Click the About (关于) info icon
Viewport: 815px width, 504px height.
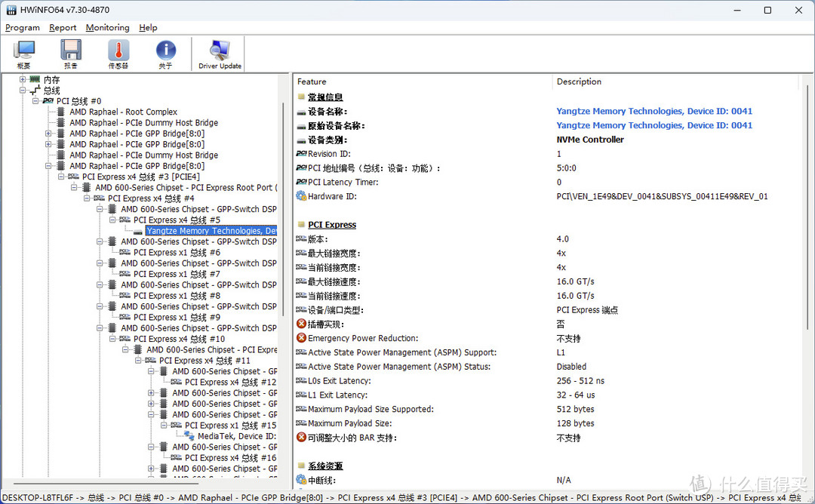[x=166, y=51]
